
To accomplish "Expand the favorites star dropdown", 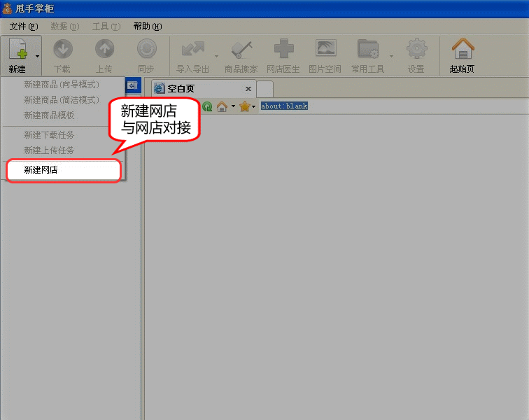I will [x=254, y=106].
